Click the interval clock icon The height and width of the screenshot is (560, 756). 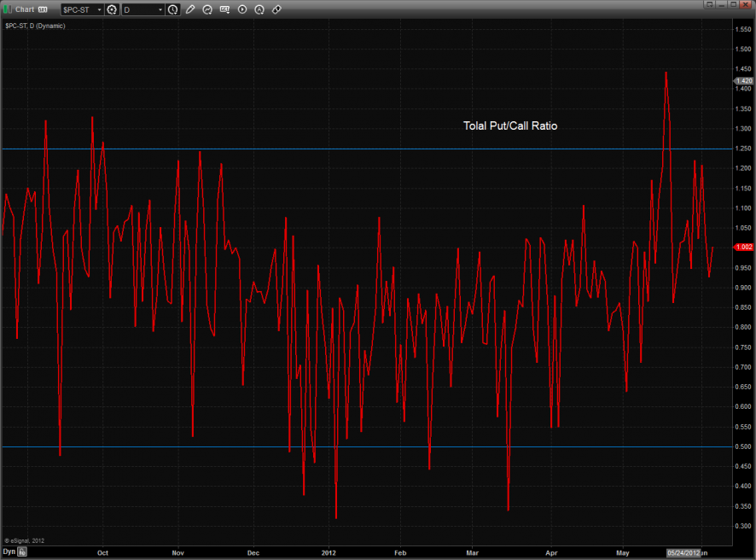coord(173,9)
